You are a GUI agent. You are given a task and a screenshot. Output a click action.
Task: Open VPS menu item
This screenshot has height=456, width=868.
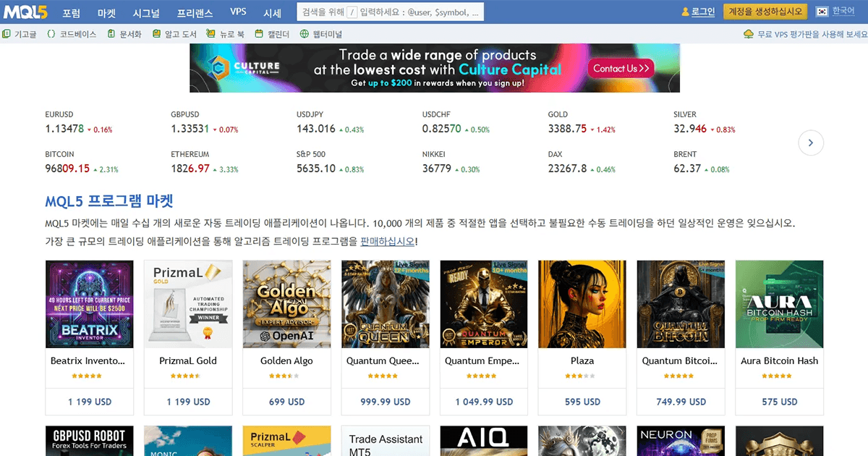click(238, 12)
